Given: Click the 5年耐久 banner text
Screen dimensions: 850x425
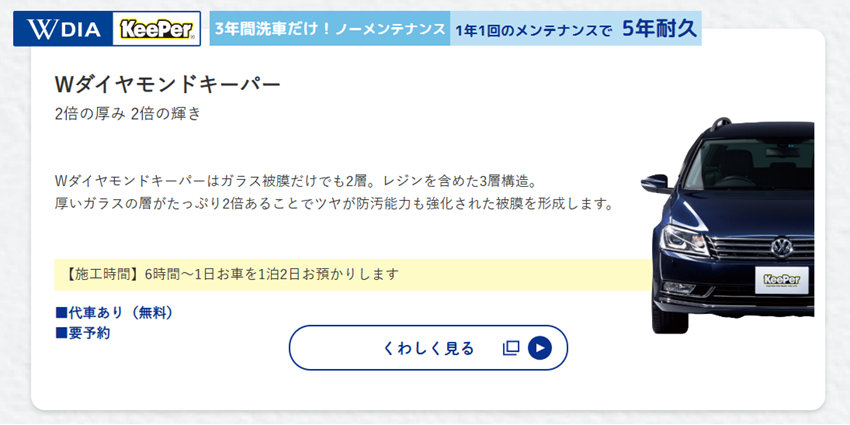Looking at the screenshot, I should pos(658,29).
